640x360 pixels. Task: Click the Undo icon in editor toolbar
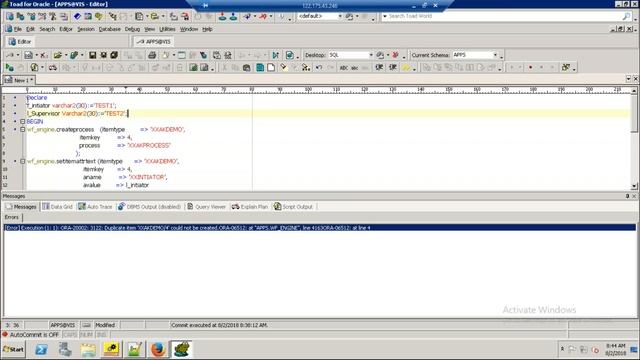click(319, 67)
